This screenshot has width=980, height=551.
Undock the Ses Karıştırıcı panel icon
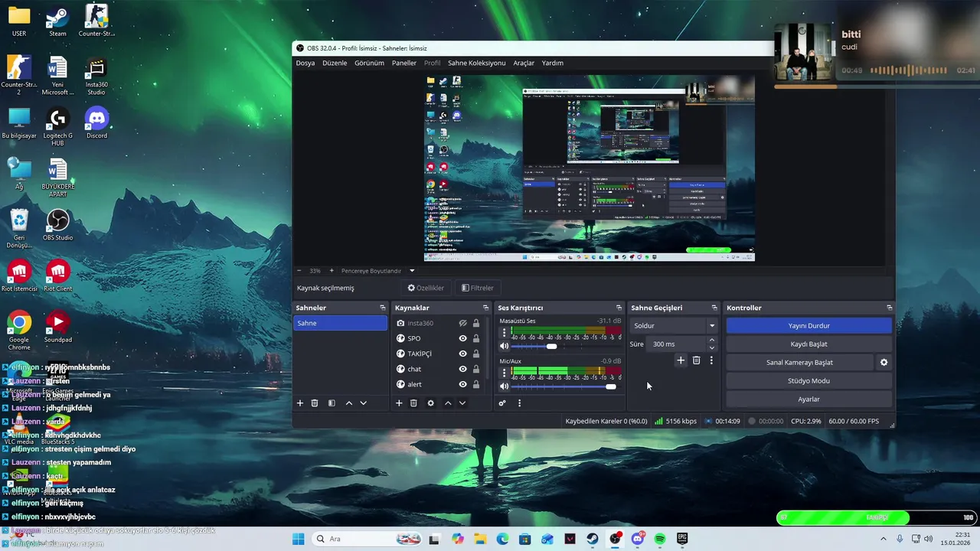(618, 308)
